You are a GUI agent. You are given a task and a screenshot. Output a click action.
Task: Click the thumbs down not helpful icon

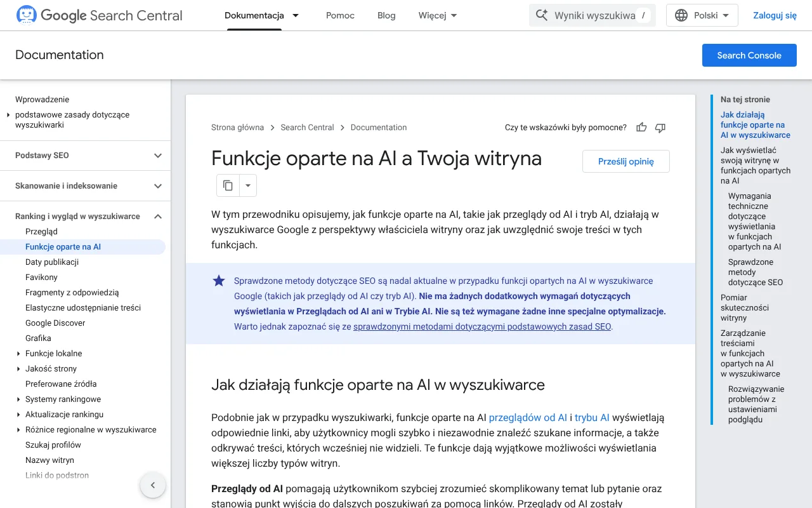(660, 128)
